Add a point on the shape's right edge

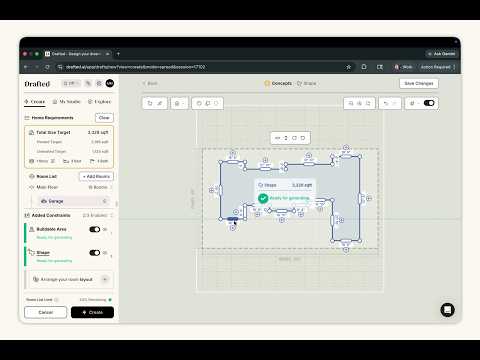click(369, 198)
